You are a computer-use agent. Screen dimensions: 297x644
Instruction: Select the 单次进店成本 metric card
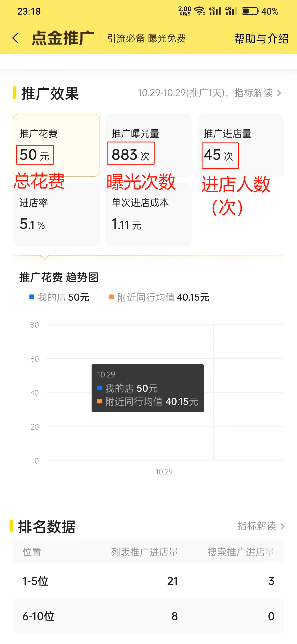click(148, 214)
